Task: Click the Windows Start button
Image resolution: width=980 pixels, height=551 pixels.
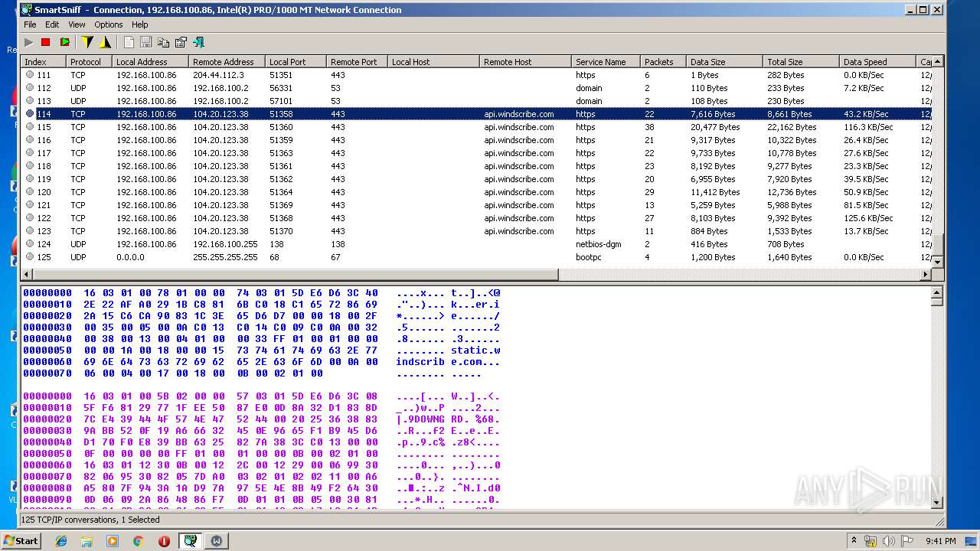Action: tap(21, 541)
